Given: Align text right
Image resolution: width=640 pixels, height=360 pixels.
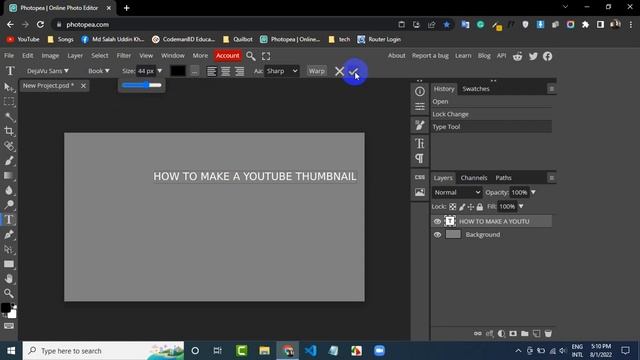Looking at the screenshot, I should 239,71.
